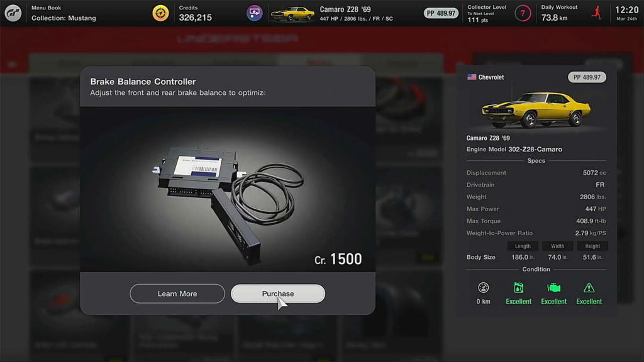Purchase the Brake Balance Controller
Viewport: 644px width, 362px height.
coord(277,294)
